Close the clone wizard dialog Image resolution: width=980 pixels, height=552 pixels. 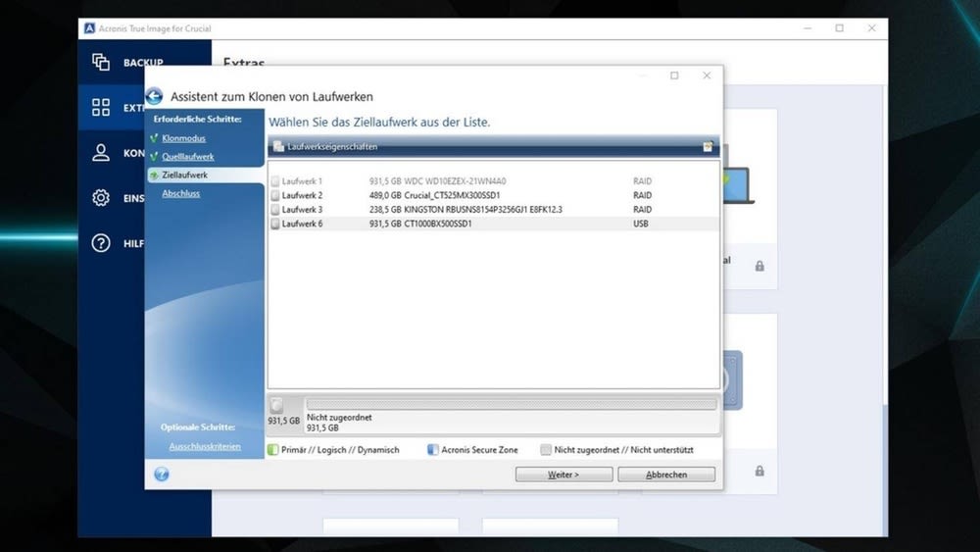[x=707, y=75]
